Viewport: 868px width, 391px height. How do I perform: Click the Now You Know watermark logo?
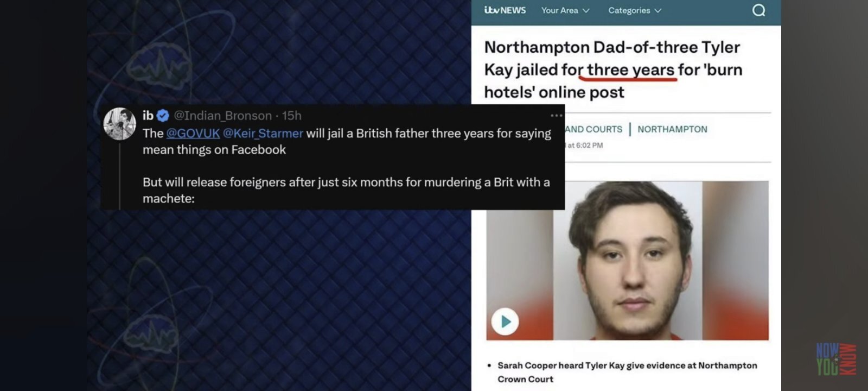coord(836,359)
